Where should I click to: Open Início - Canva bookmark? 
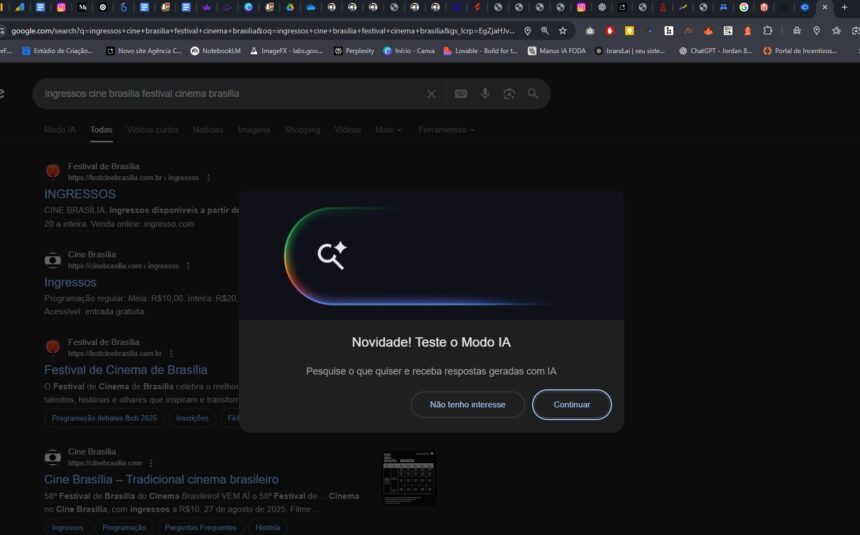409,51
